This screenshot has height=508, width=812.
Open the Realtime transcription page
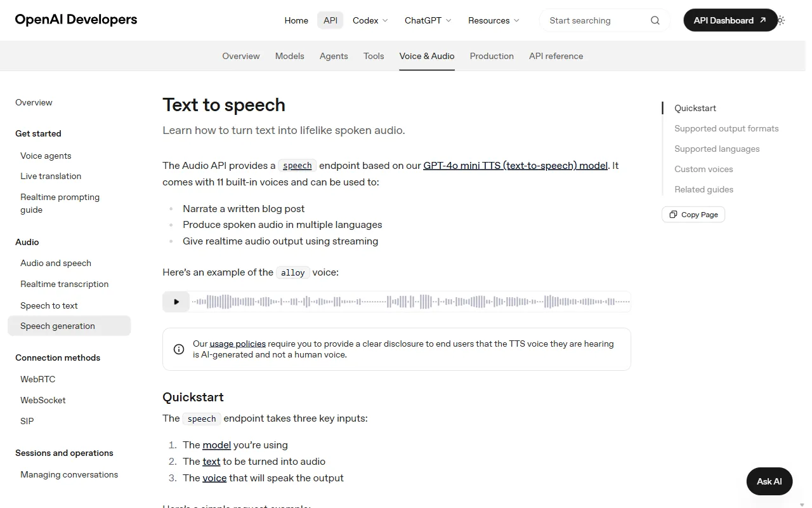pos(64,284)
